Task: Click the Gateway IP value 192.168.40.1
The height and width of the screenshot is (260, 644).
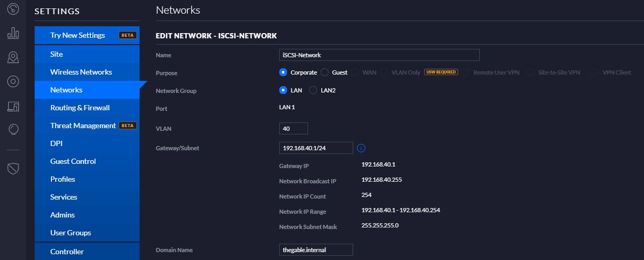Action: (x=378, y=164)
